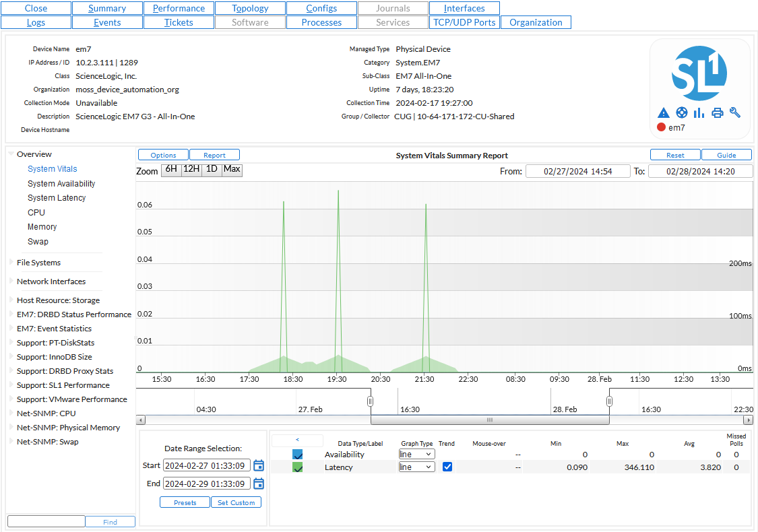The image size is (758, 532).
Task: Open the bar chart performance icon
Action: 699,112
